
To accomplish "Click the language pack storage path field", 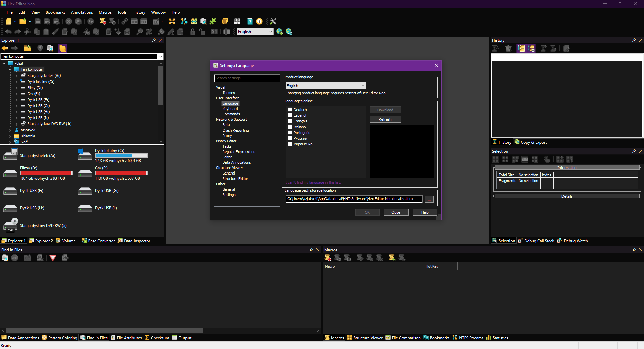I will pyautogui.click(x=354, y=199).
